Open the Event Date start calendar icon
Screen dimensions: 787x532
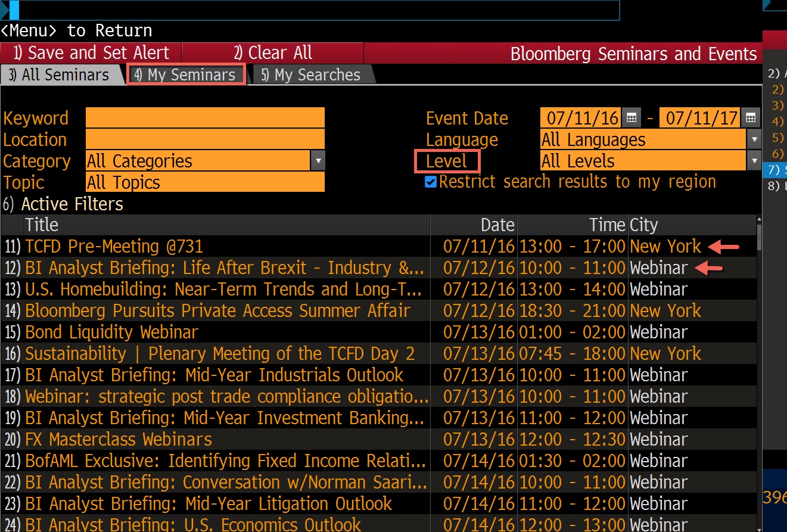pos(631,118)
